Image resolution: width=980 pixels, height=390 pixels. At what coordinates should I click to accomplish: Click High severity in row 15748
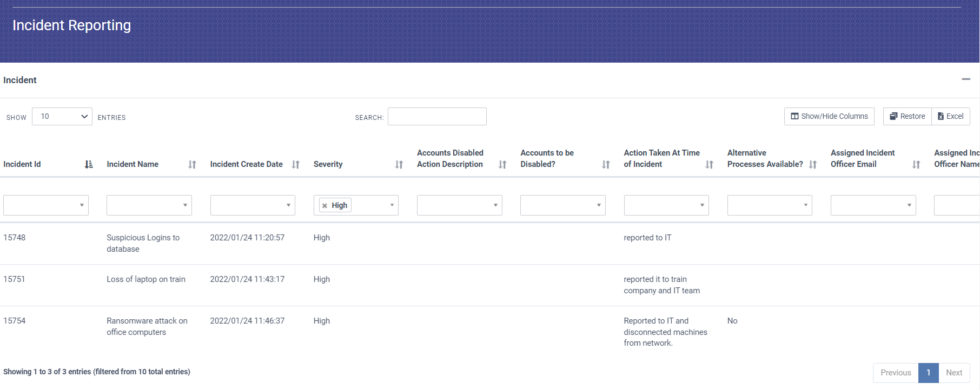tap(322, 238)
